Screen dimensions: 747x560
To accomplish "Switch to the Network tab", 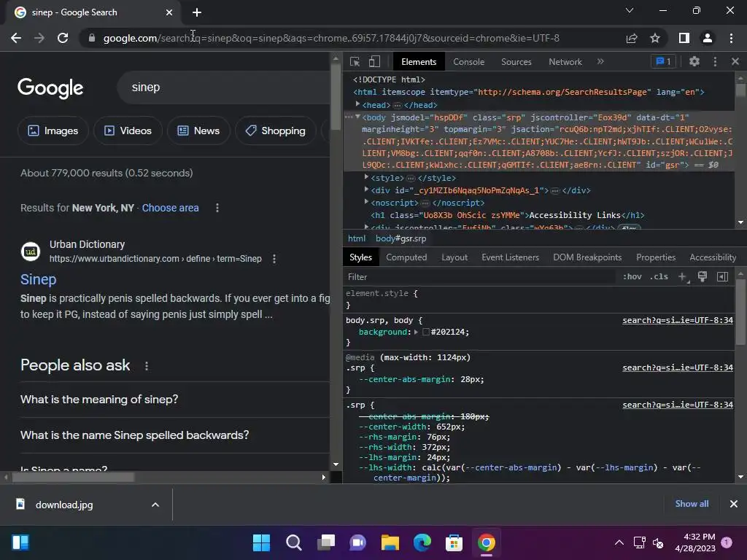I will (x=565, y=62).
